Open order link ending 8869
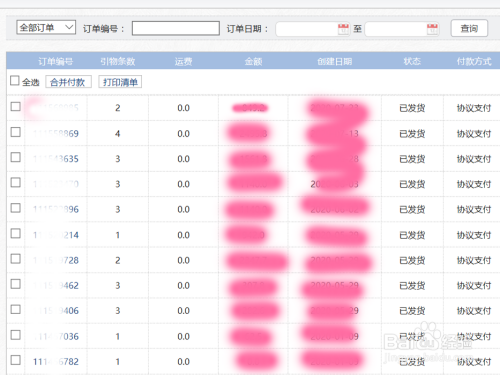Viewport: 500px width, 375px height. point(56,134)
